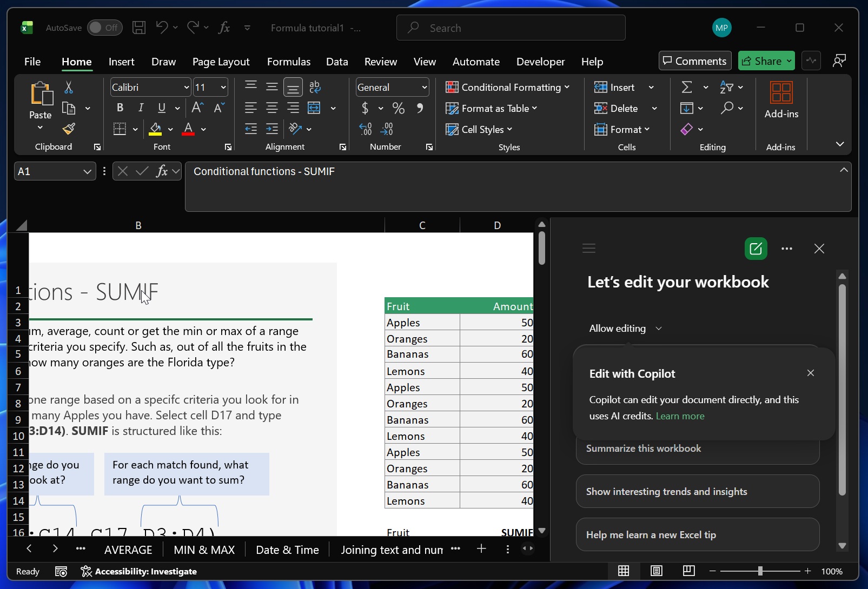Click the AutoSum sigma icon
Viewport: 868px width, 589px height.
click(687, 87)
